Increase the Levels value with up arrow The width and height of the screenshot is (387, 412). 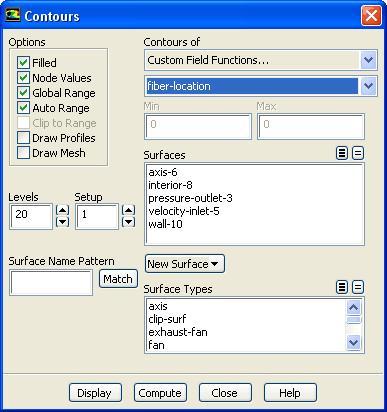(x=62, y=210)
